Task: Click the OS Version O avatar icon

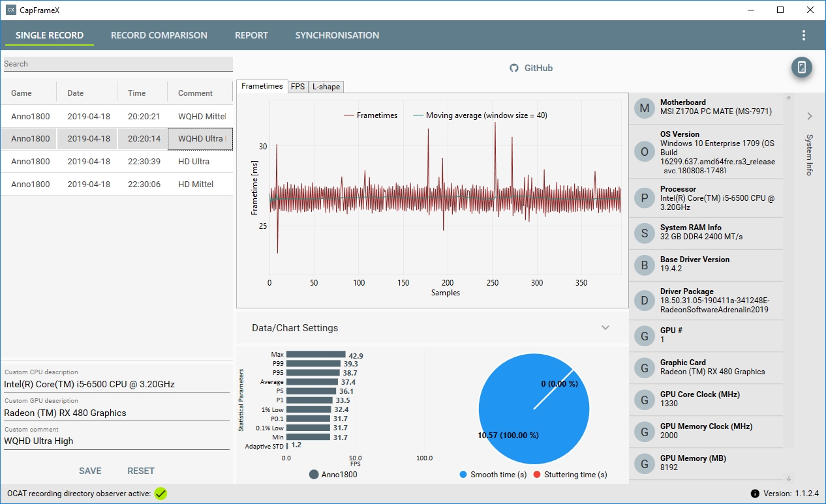Action: point(645,152)
